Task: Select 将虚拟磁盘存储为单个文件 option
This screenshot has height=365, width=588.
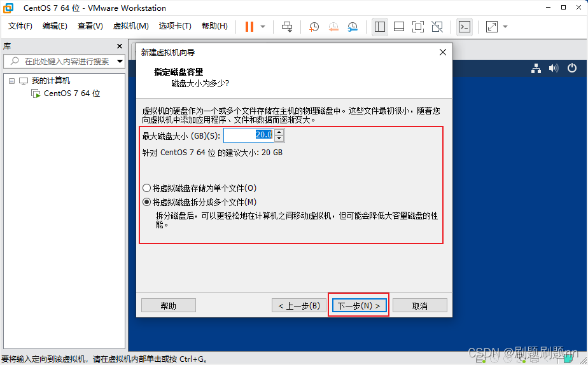Action: click(x=200, y=188)
